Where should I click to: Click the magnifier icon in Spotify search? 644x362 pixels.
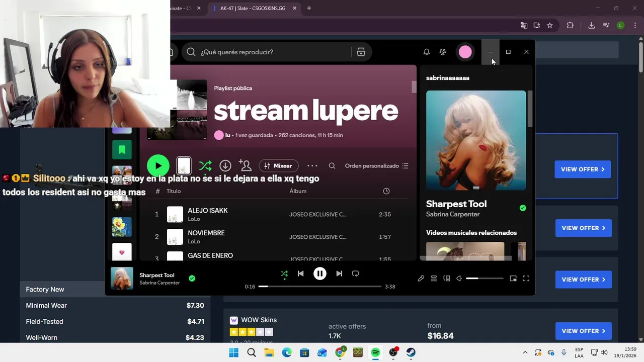click(191, 52)
